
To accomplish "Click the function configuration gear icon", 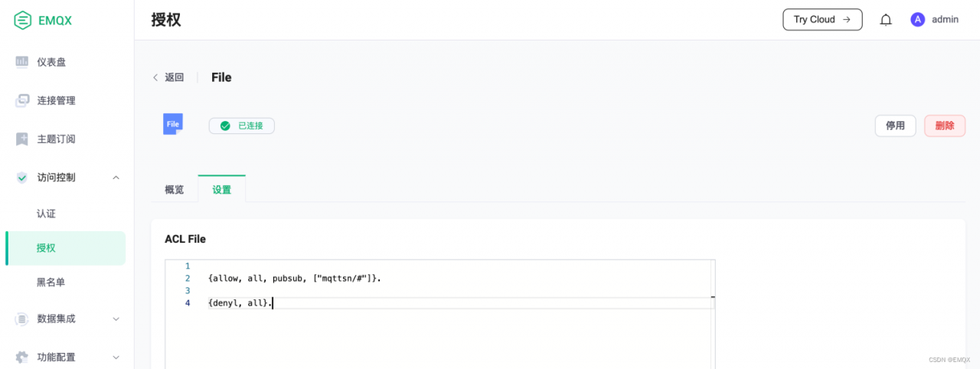I will 22,357.
